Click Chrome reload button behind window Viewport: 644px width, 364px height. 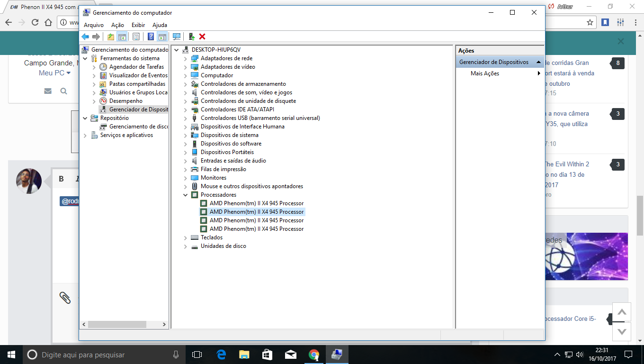click(35, 22)
